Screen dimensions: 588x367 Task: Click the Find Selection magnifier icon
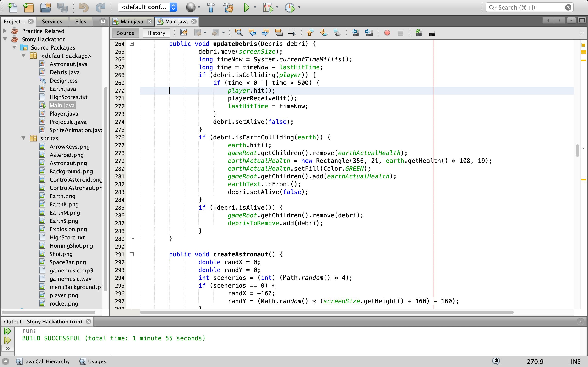tap(239, 33)
